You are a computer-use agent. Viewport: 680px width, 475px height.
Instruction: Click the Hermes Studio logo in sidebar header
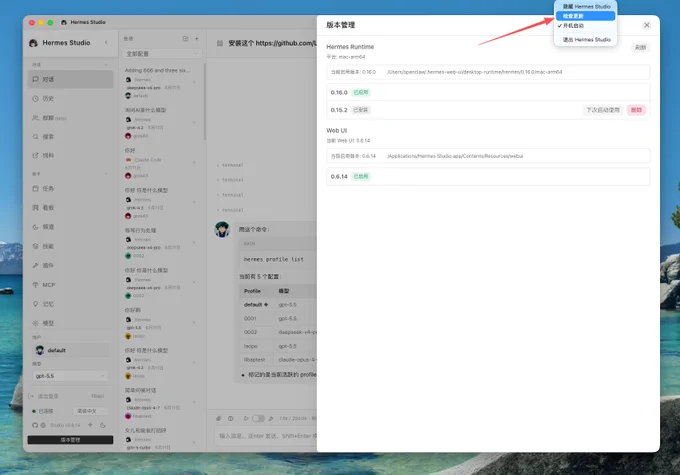33,43
